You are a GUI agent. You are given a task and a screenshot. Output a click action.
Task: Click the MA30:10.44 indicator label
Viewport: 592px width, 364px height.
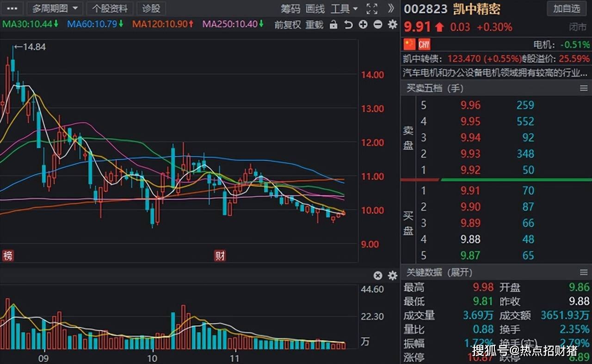pos(31,24)
